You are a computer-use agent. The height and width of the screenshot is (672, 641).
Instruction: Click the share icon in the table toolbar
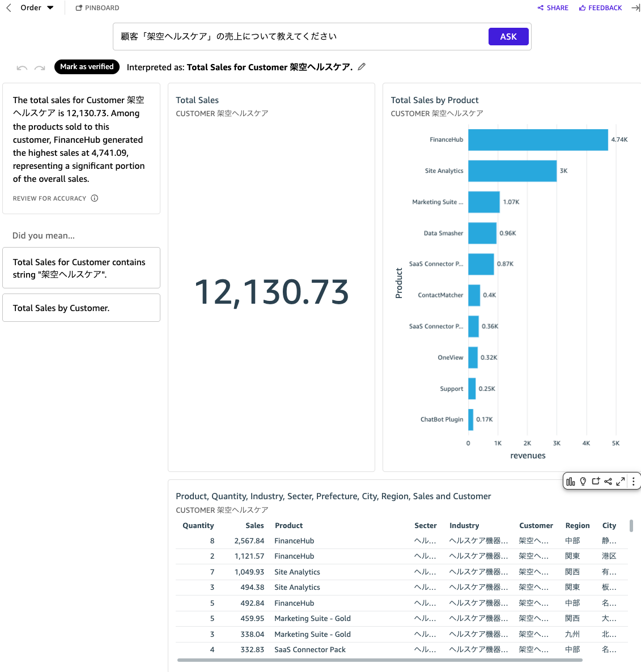608,481
